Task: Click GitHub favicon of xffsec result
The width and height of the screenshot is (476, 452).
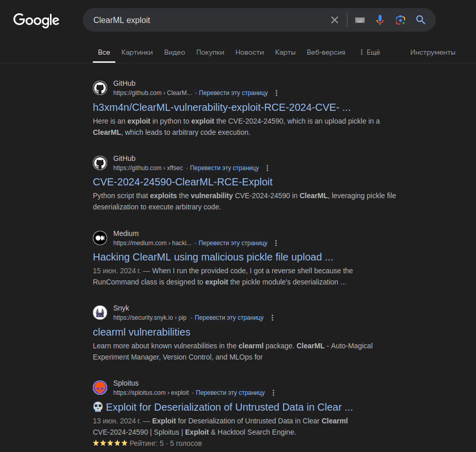Action: click(x=100, y=163)
